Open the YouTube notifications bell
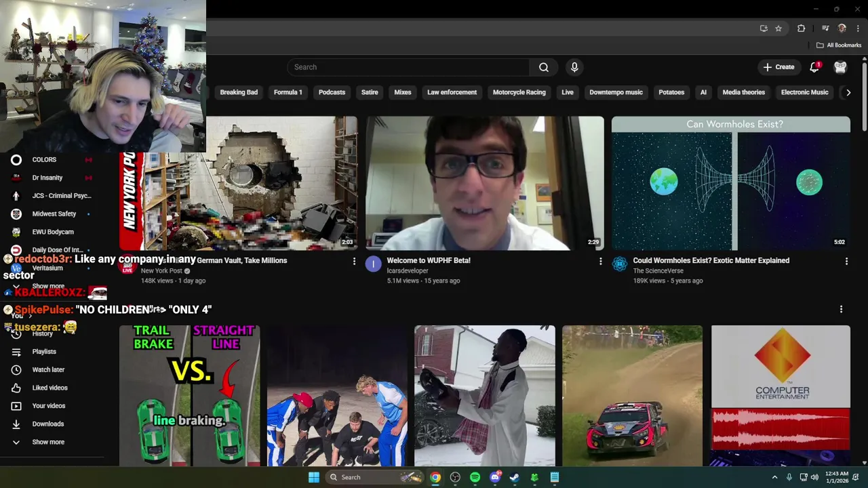This screenshot has width=868, height=488. coord(814,67)
